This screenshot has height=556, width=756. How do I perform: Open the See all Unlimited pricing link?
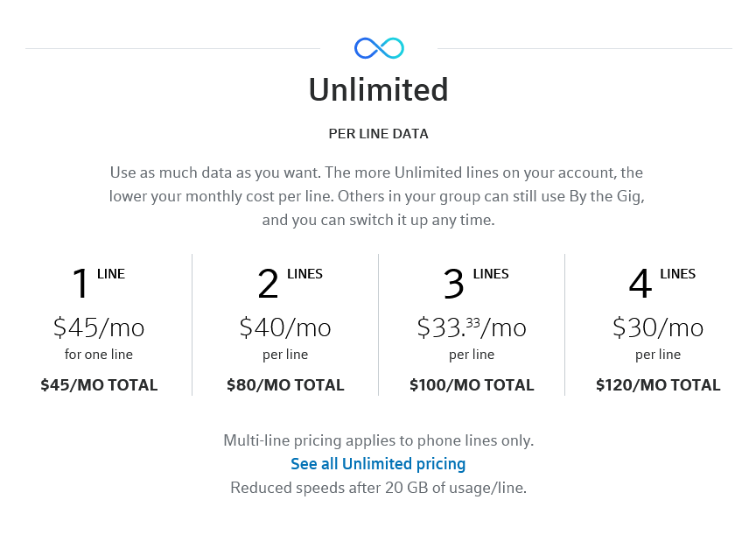point(378,463)
